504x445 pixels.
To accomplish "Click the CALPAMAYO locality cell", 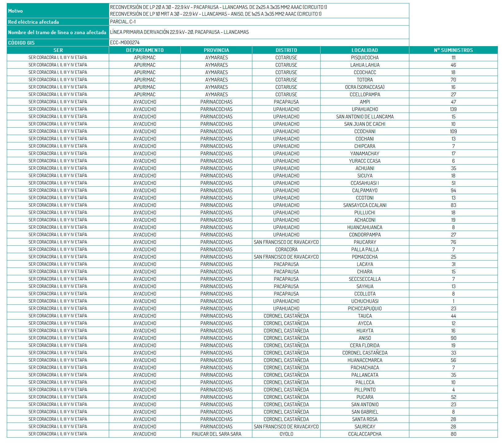I will pos(365,190).
